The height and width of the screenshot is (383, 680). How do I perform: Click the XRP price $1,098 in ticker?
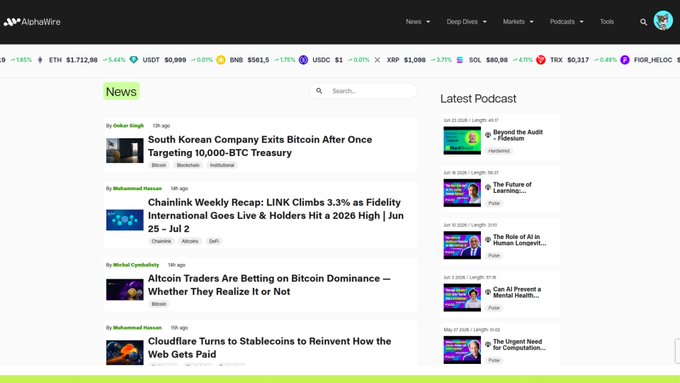click(x=415, y=60)
